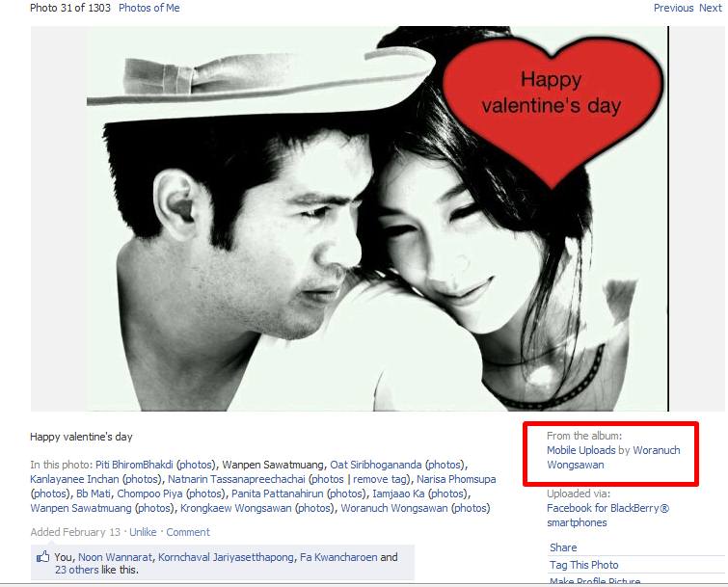Screen dimensions: 728x587
Task: View photos link after Piti BhiromBhakdi
Action: [197, 465]
